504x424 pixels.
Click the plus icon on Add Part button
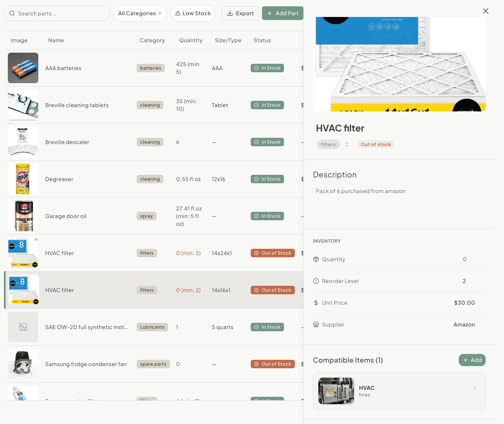point(270,13)
